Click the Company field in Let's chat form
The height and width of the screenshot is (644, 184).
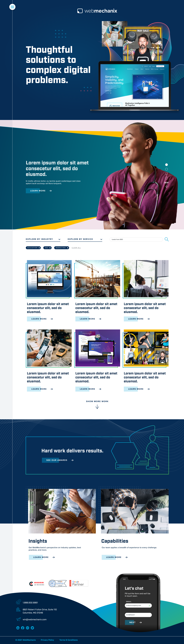coord(138,615)
